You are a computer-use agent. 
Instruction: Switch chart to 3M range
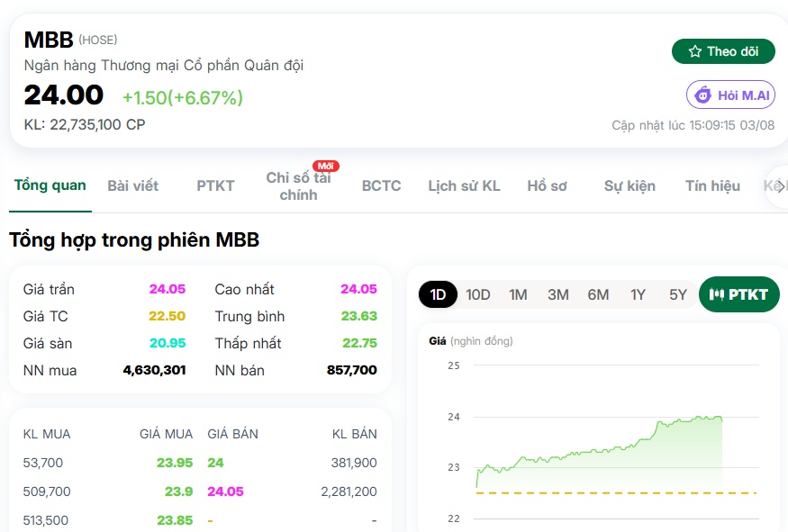[558, 294]
